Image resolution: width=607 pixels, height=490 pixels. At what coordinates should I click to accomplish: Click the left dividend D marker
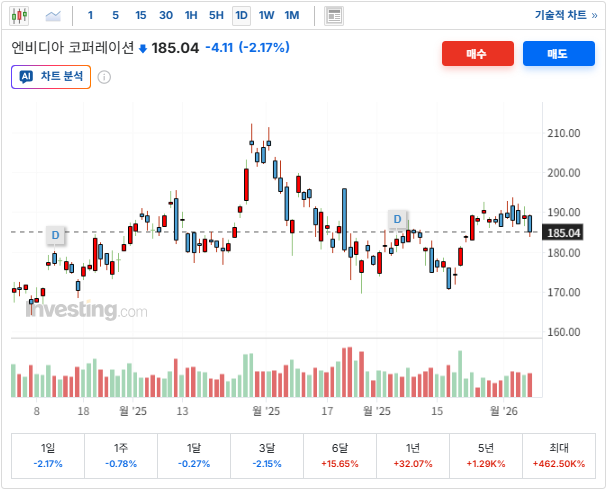point(55,235)
